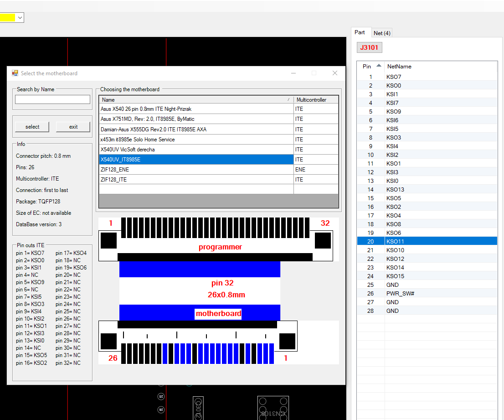Select pin 4 KSI7 net row

tap(427, 103)
